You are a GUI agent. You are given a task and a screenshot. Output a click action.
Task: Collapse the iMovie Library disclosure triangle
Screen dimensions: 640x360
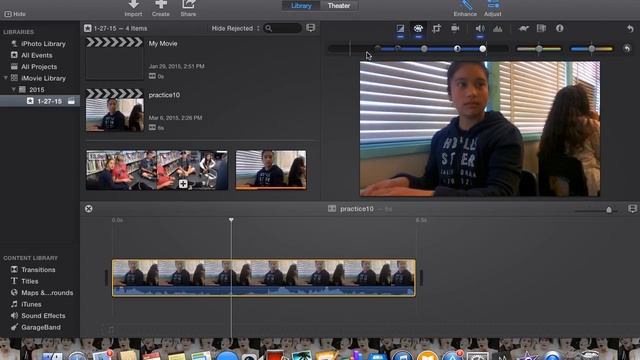[6, 78]
